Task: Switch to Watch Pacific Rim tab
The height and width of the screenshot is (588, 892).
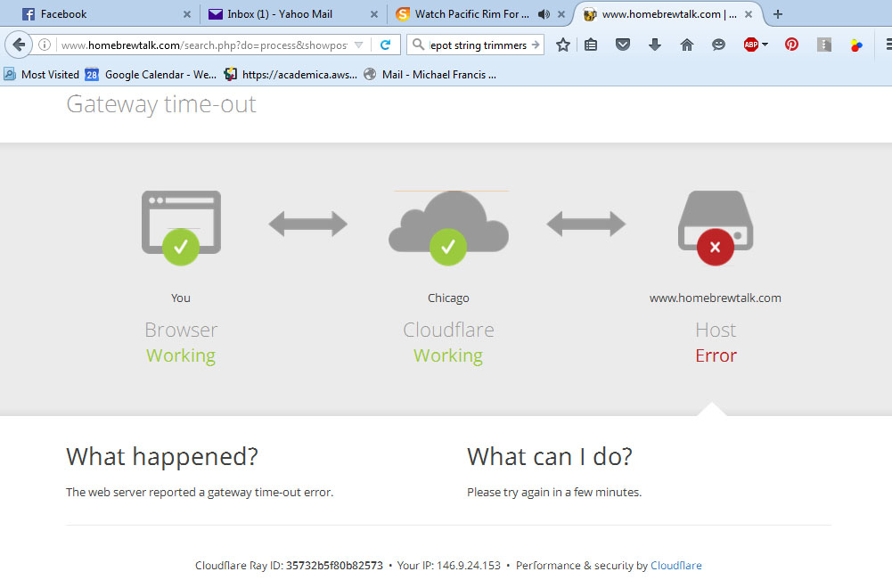Action: [471, 14]
